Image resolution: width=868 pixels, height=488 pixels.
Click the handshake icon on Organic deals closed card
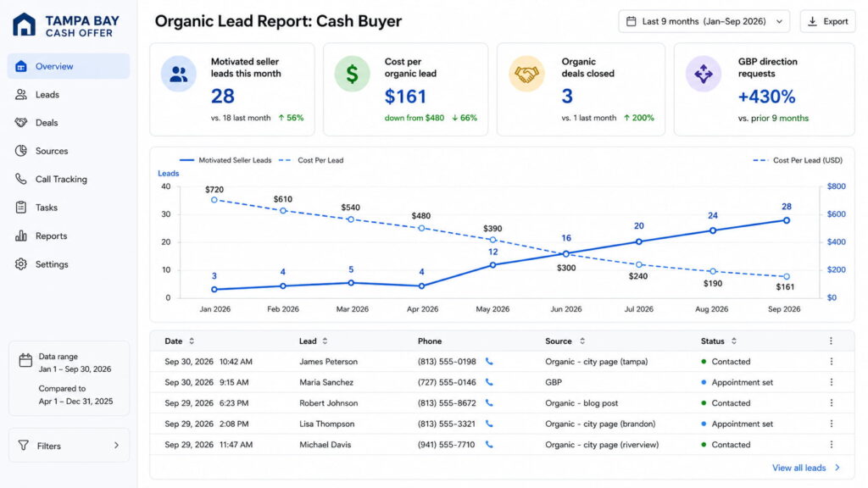526,74
